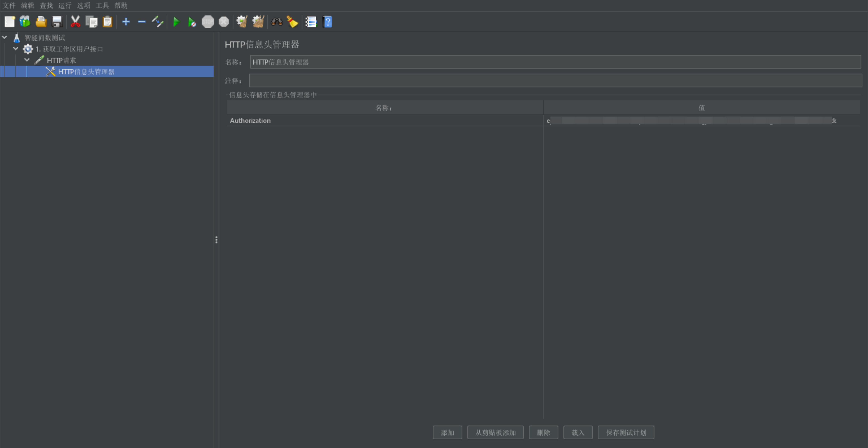Select 1. 获取工作区用户接口 tree node
The height and width of the screenshot is (448, 868).
pyautogui.click(x=69, y=49)
